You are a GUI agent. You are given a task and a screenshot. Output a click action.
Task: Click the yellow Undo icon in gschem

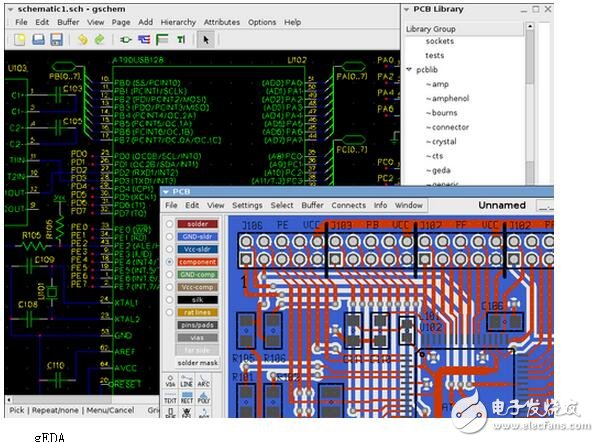pyautogui.click(x=82, y=39)
